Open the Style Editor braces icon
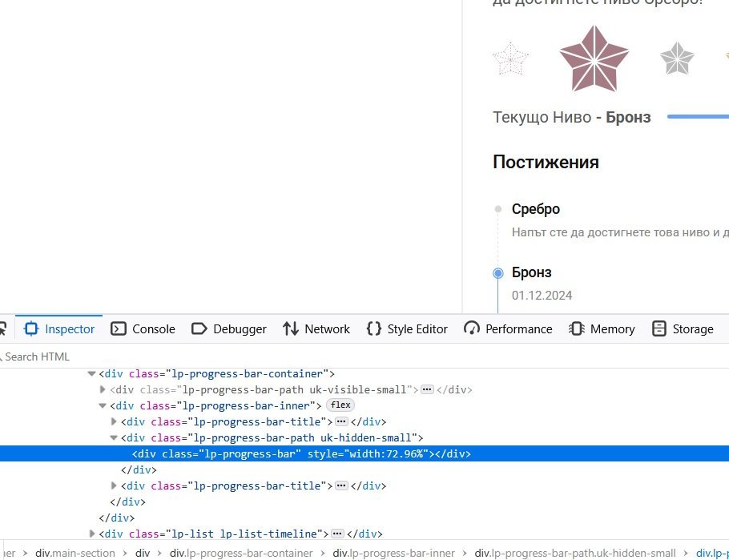 click(x=373, y=328)
